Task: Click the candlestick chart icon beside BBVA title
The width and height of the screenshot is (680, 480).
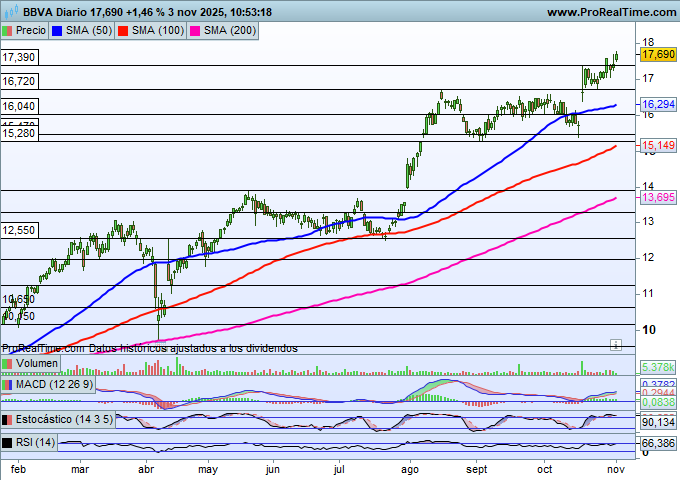Action: coord(11,11)
